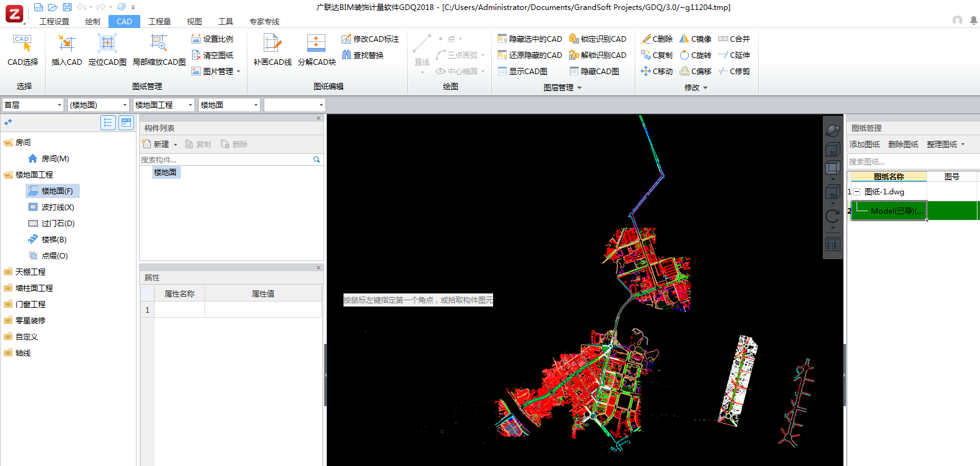
Task: Click the 定位CAD图 tool
Action: 107,50
